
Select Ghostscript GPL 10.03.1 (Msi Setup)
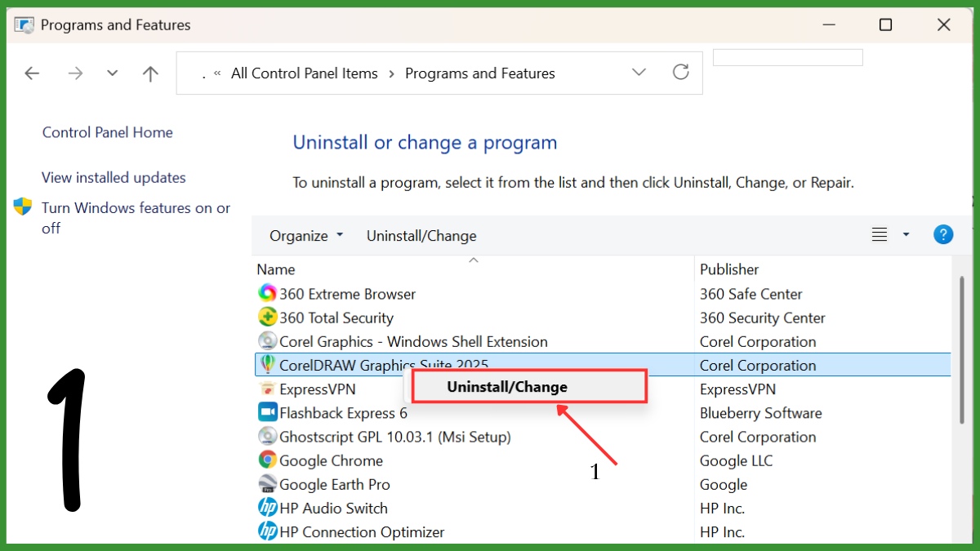(x=395, y=437)
